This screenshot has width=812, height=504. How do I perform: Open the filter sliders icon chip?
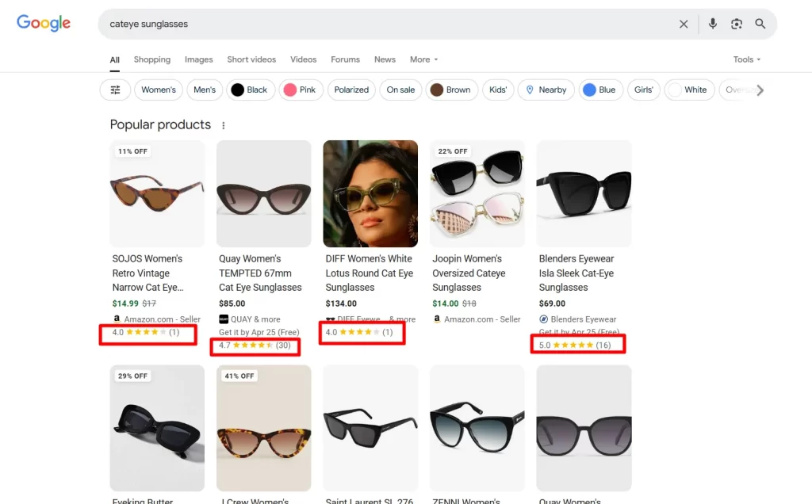click(x=115, y=90)
